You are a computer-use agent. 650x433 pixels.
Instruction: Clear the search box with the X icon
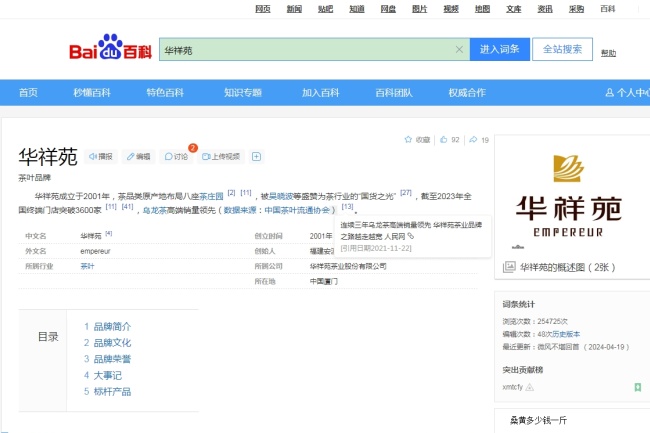pos(459,50)
